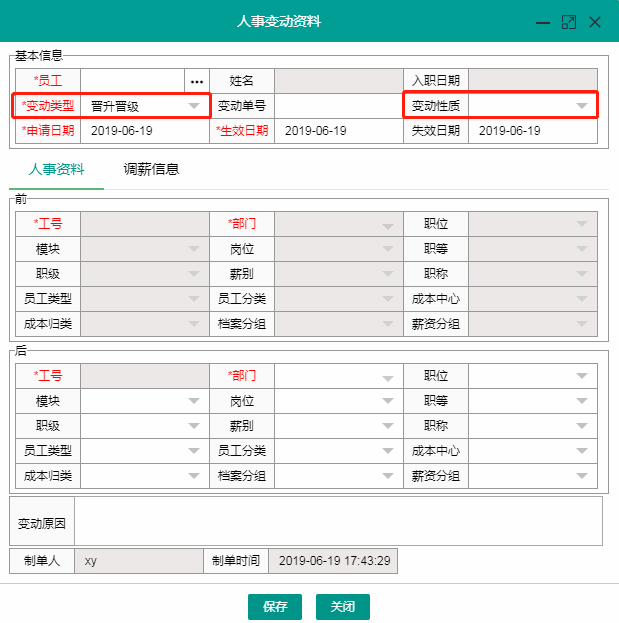The height and width of the screenshot is (623, 619).
Task: Open the 模块 dropdown in 后 section
Action: (194, 401)
